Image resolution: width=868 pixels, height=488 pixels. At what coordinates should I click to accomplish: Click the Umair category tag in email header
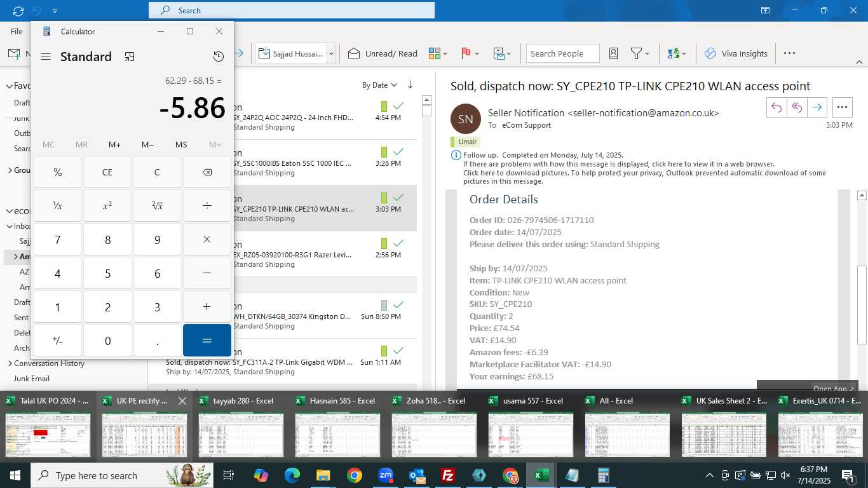click(x=465, y=142)
